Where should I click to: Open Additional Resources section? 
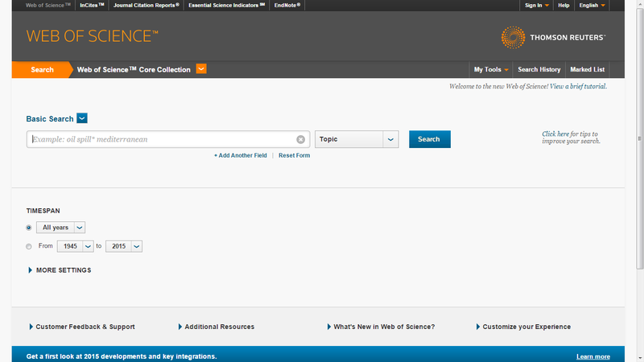pos(216,327)
